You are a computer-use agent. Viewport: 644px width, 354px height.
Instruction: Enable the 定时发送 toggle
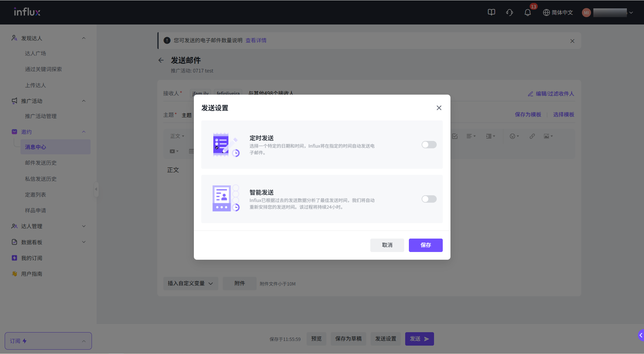(429, 145)
